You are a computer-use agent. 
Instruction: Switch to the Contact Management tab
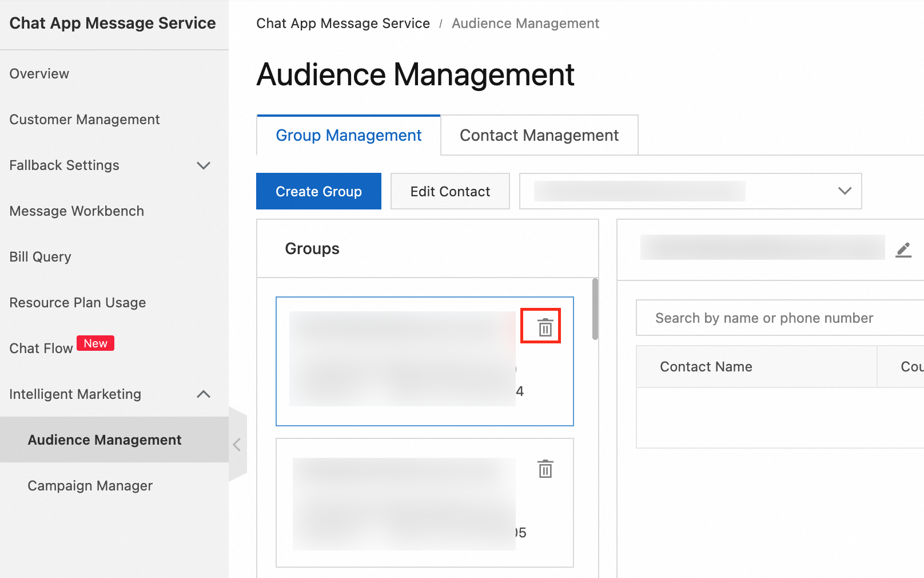point(539,136)
